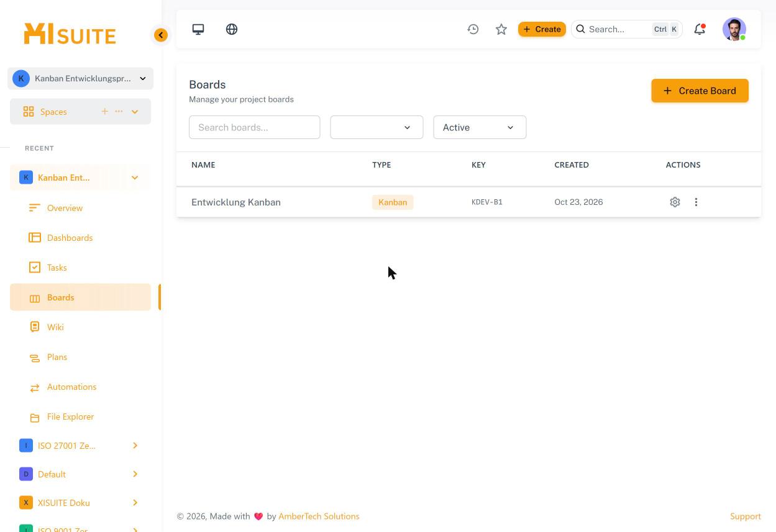Screen dimensions: 776x532
Task: Open the Entwicklung Kanban board name
Action: coord(236,202)
